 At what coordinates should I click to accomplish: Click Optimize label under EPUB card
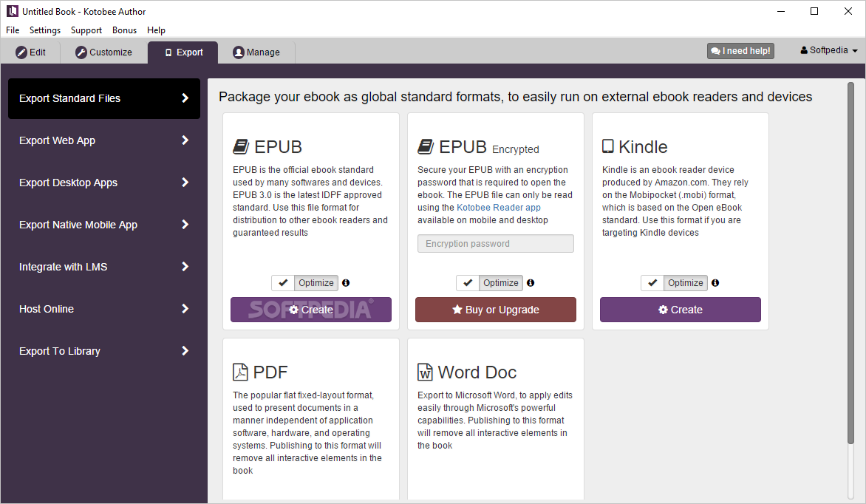316,283
